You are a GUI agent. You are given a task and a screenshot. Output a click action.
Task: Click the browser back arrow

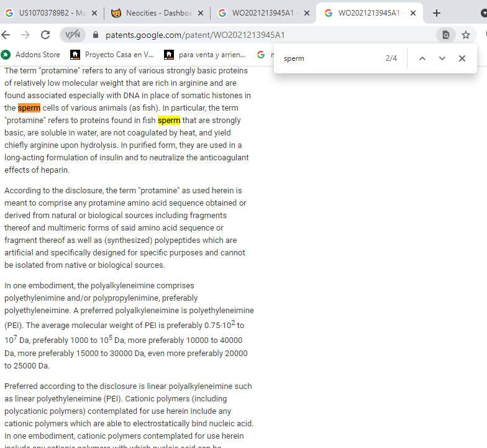[6, 35]
